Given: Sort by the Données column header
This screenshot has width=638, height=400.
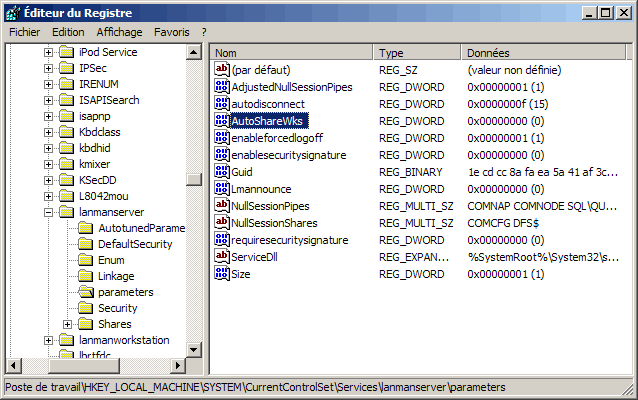Looking at the screenshot, I should [x=544, y=52].
